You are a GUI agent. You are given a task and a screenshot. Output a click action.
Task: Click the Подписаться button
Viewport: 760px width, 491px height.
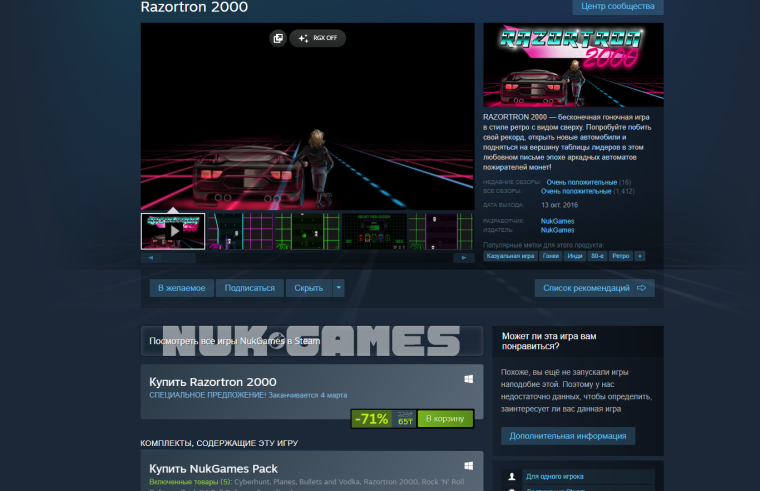250,288
